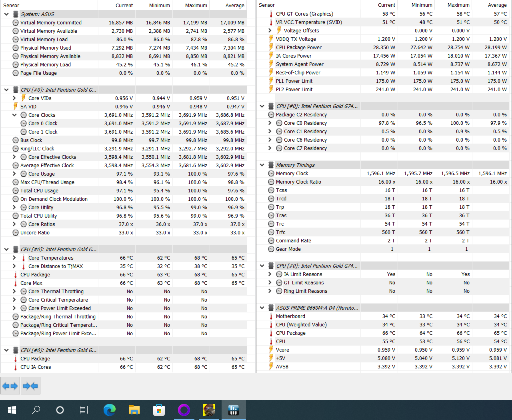
Task: Expand Core Distance to TjMAX
Action: coord(14,266)
